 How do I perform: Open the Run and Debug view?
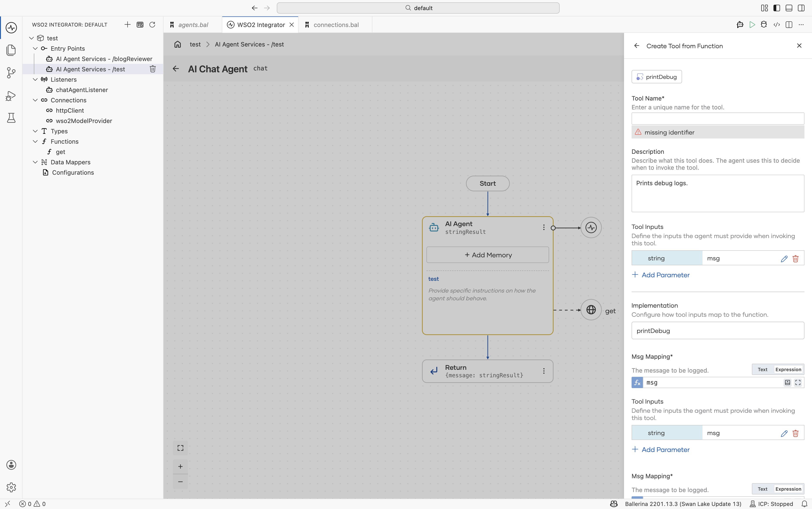pos(11,96)
